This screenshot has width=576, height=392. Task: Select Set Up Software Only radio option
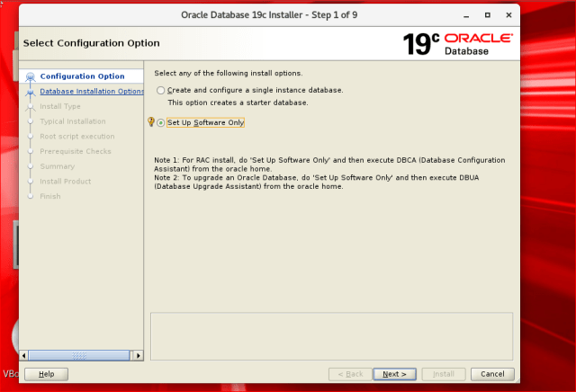160,123
